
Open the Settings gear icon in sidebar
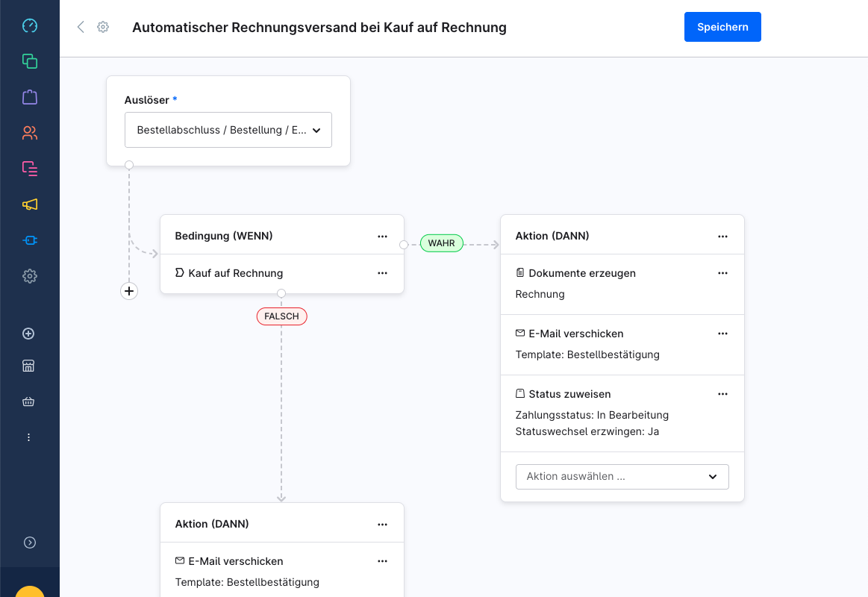[x=29, y=276]
